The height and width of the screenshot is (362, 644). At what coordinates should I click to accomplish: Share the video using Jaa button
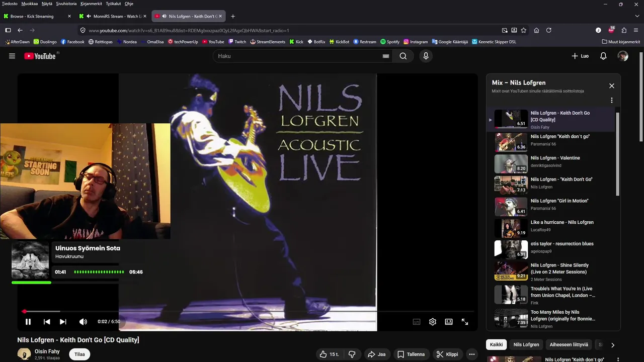coord(376,354)
